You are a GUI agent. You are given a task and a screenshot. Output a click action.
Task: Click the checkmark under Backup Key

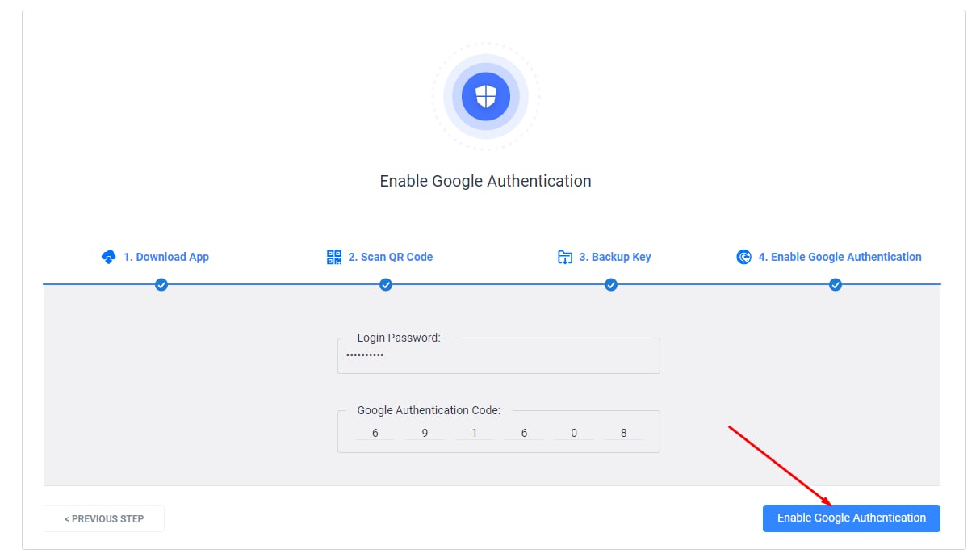coord(611,284)
